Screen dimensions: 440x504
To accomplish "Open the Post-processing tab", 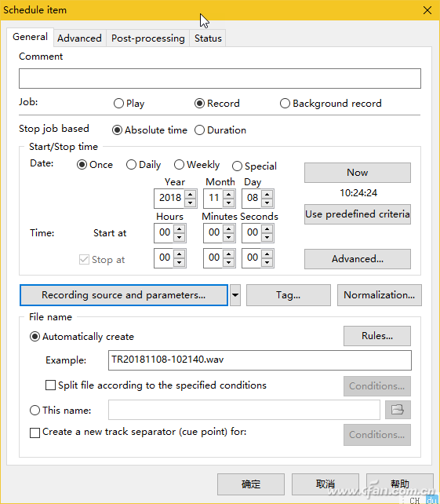I will pos(147,38).
